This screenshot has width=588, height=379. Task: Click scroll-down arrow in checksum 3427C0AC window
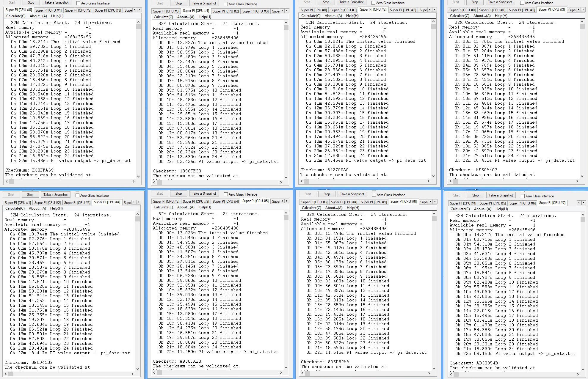pos(433,176)
